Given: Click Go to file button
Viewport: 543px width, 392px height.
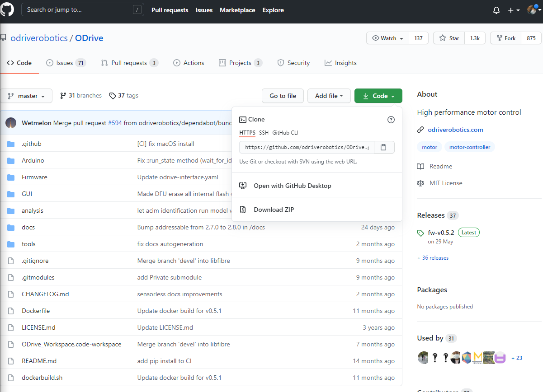Looking at the screenshot, I should (x=283, y=96).
